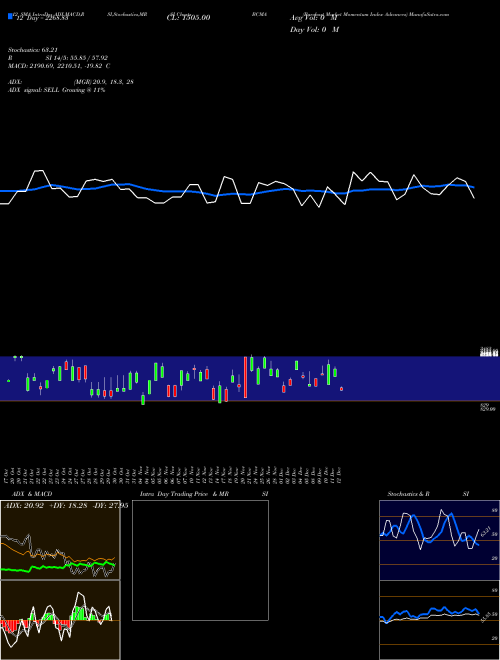Viewport: 500px width, 660px height.
Task: Click the 63.21 label on Stochastics chart
Action: click(486, 532)
